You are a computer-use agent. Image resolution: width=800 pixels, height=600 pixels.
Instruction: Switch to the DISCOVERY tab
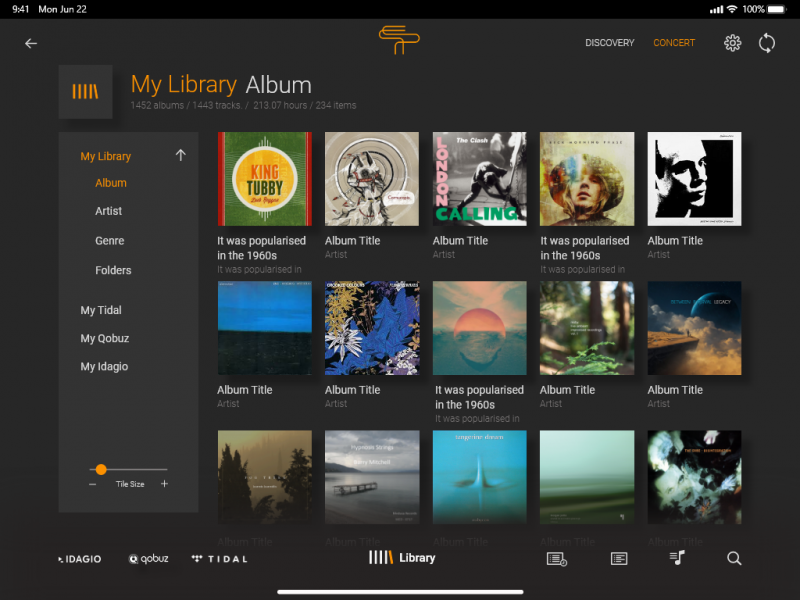coord(610,43)
